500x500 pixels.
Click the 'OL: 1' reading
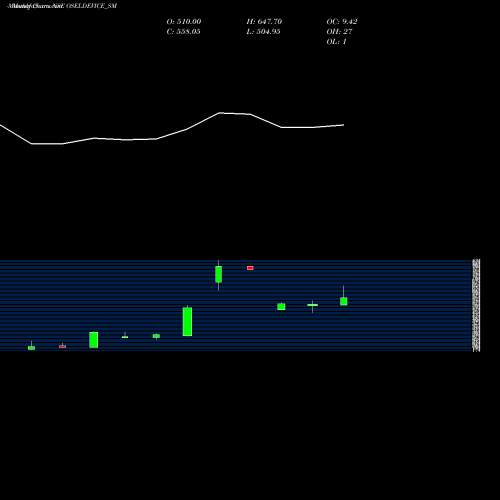pyautogui.click(x=336, y=42)
